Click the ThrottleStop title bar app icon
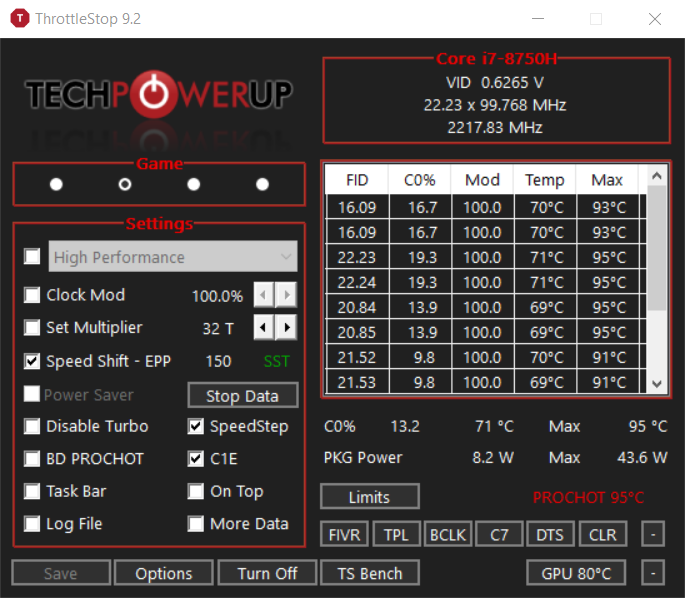Viewport: 685px width, 598px height. pyautogui.click(x=20, y=19)
